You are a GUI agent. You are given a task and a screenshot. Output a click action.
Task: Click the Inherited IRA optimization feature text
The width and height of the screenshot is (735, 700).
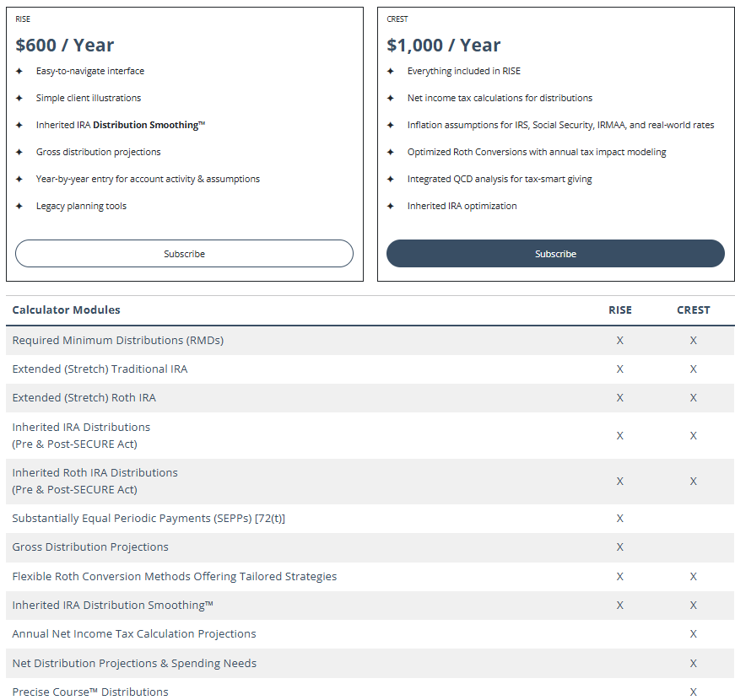click(x=462, y=206)
